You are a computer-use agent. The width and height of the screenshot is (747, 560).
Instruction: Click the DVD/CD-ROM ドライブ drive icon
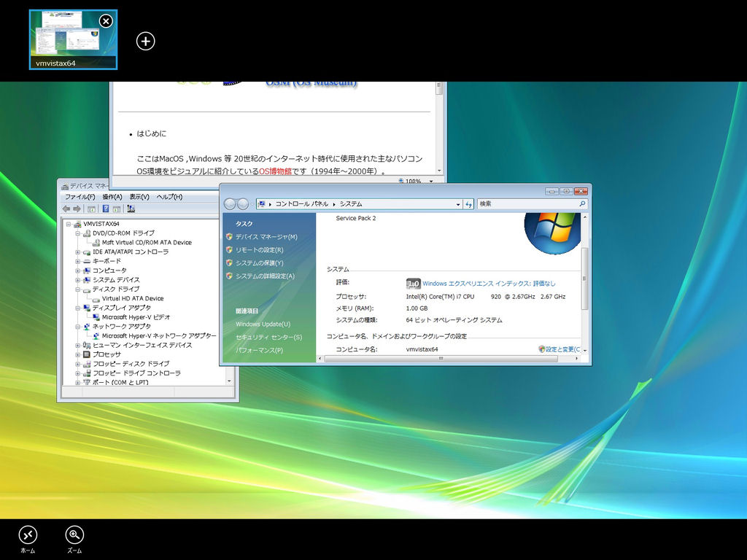[x=87, y=233]
